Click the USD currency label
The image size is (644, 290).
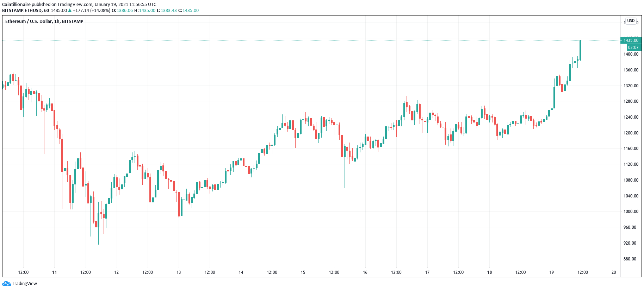click(631, 21)
